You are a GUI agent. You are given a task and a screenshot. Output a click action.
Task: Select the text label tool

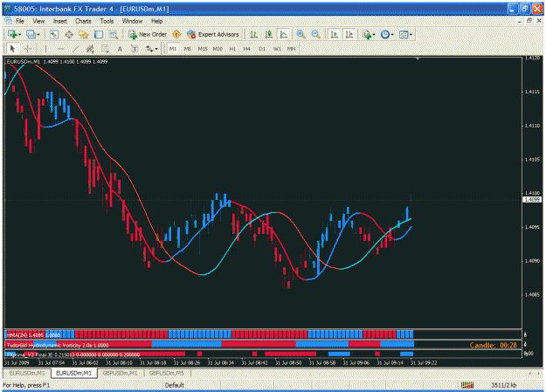[135, 49]
